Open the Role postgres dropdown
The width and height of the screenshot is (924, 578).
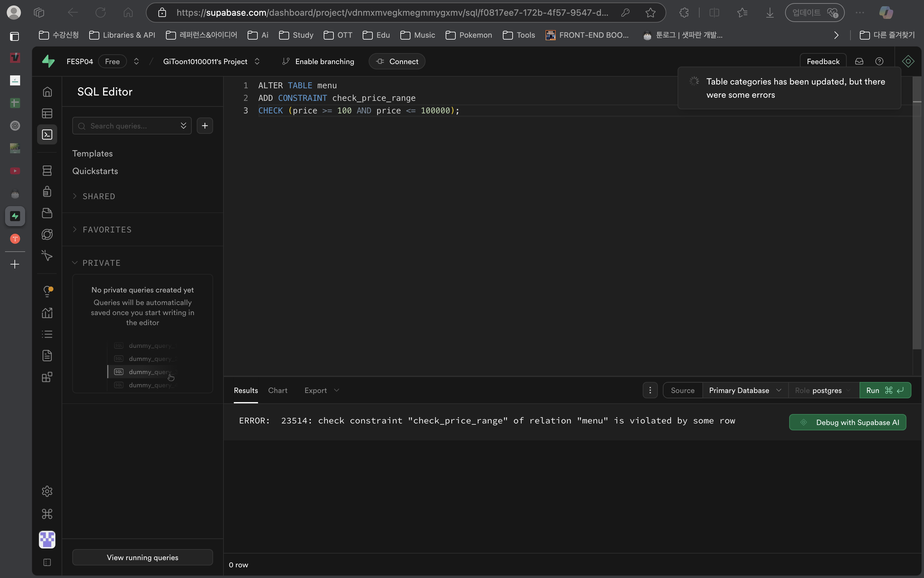coord(823,390)
